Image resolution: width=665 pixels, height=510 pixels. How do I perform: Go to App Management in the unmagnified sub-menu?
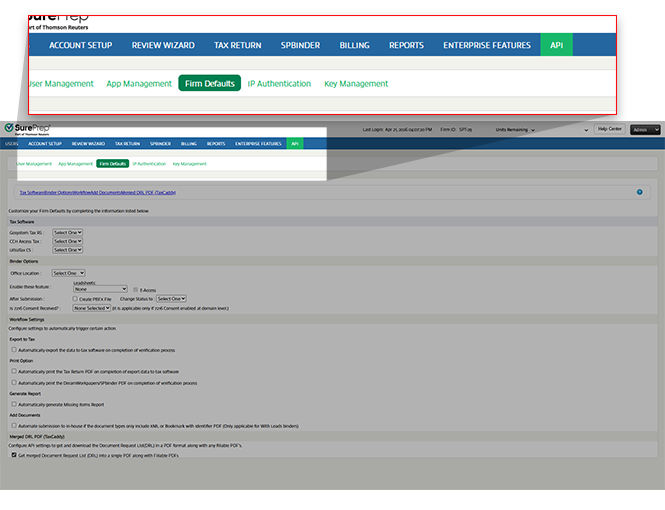click(x=75, y=164)
